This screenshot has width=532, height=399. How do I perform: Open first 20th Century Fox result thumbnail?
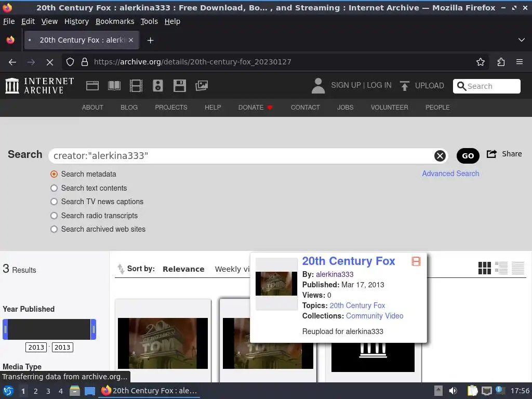163,343
